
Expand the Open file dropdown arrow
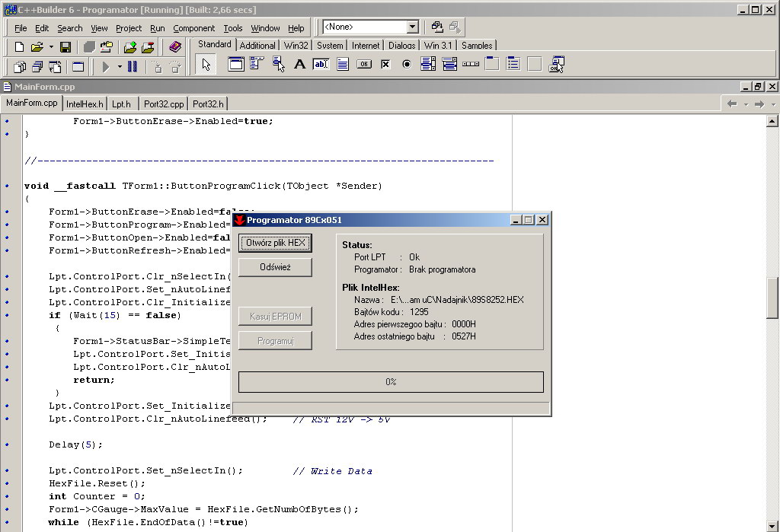(51, 46)
